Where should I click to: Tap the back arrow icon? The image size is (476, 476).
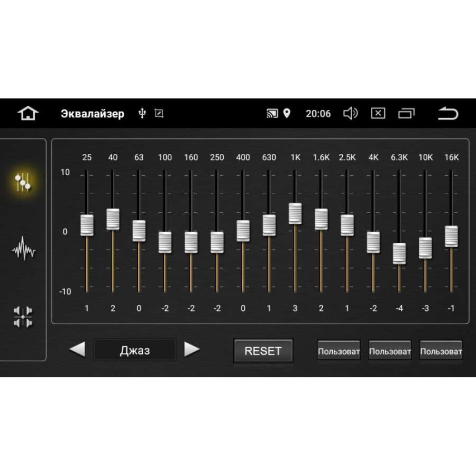[x=448, y=113]
